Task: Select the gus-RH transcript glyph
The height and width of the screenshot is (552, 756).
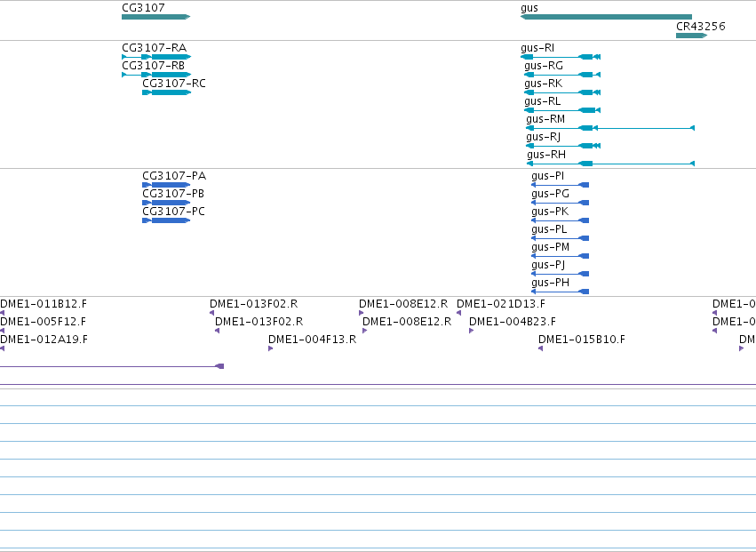Action: (611, 164)
